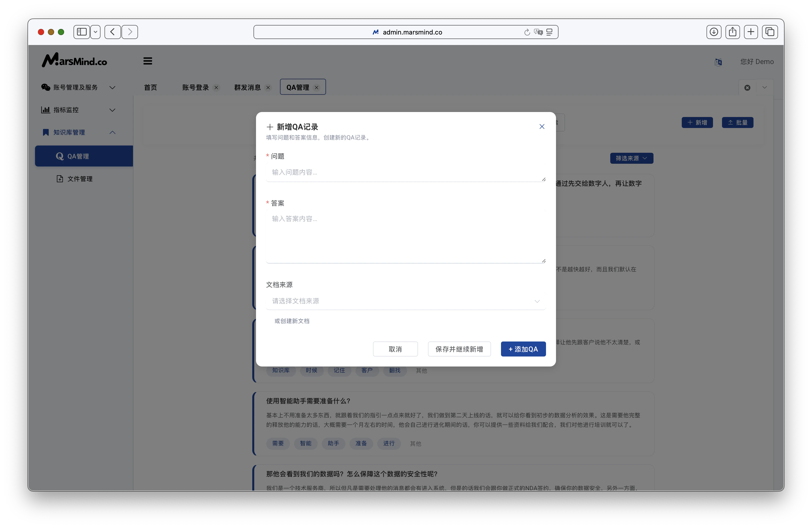Click the 或创建新文档 link
Screen dimensions: 812x528
[x=292, y=321]
